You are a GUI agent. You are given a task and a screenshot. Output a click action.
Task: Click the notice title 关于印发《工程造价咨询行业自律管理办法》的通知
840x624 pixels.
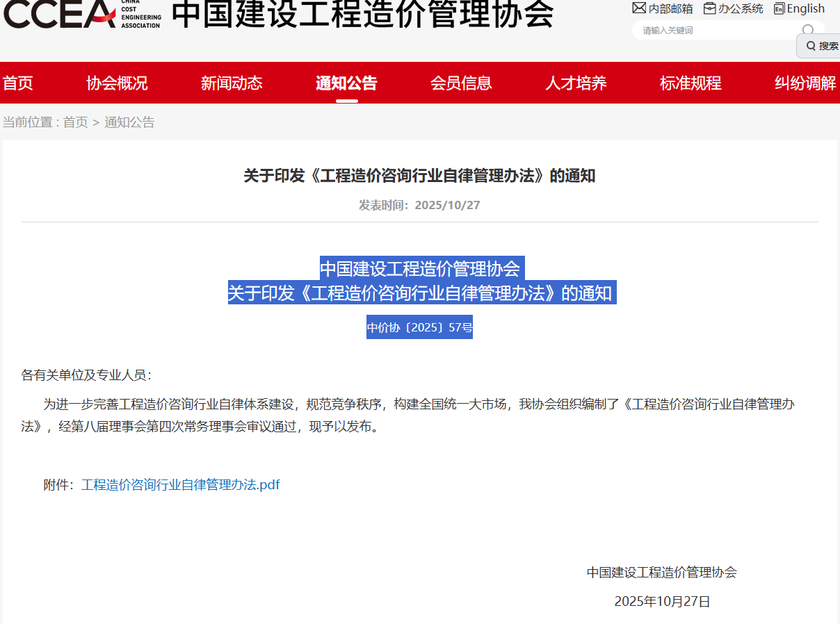pos(420,176)
